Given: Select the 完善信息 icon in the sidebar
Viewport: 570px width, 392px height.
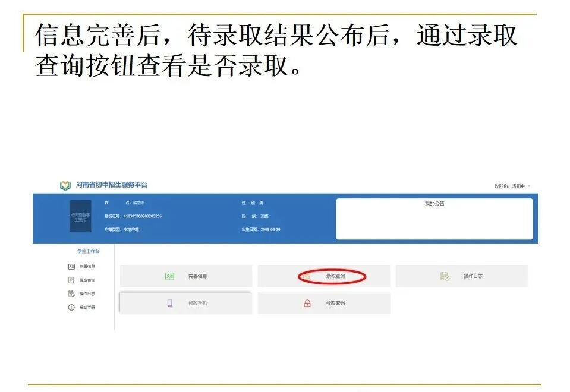Looking at the screenshot, I should 71,265.
